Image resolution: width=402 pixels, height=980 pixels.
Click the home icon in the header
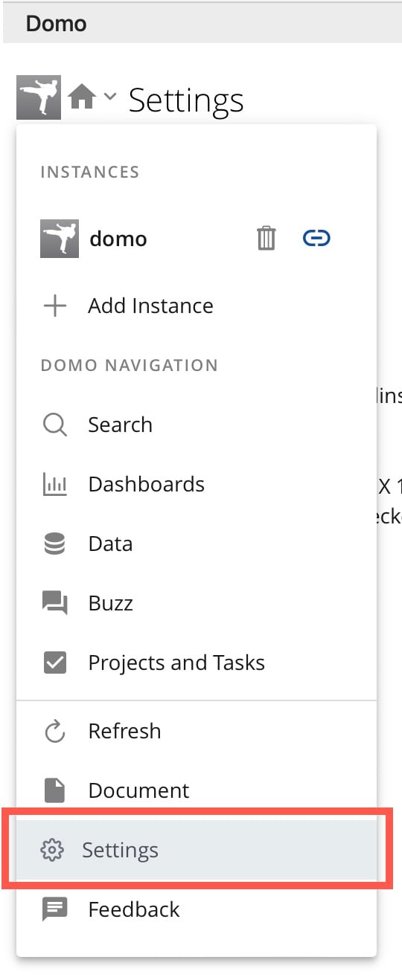[82, 96]
